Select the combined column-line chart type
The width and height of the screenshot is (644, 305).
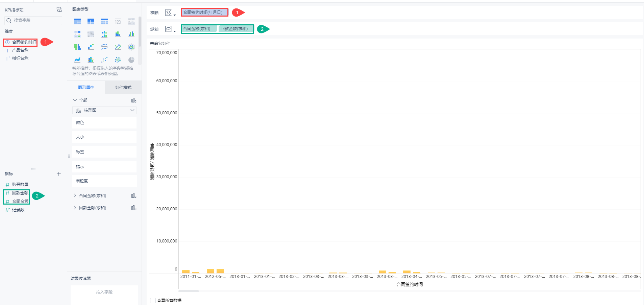(91, 60)
